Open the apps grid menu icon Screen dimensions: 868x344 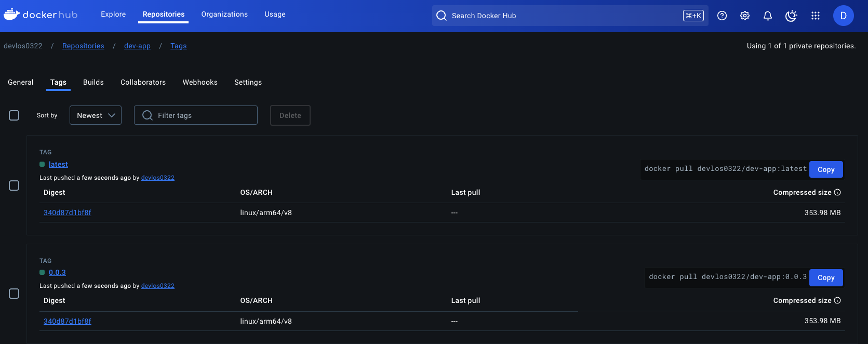coord(816,16)
